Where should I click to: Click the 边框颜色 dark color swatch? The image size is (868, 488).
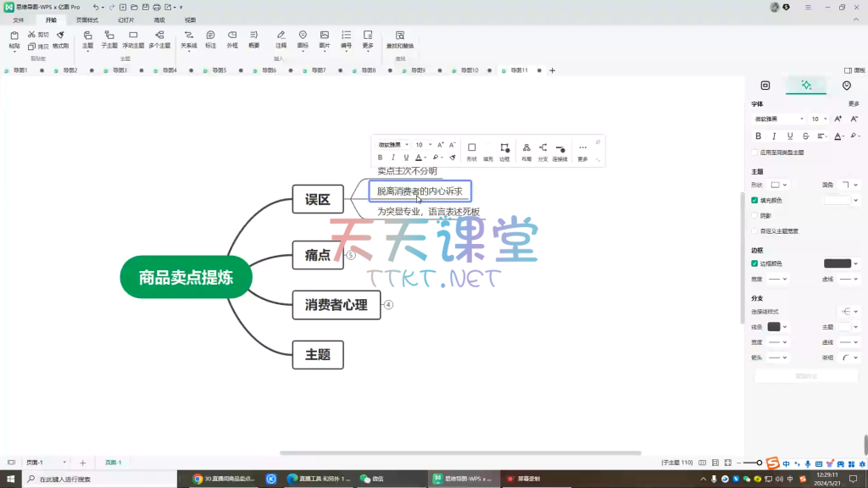tap(837, 263)
